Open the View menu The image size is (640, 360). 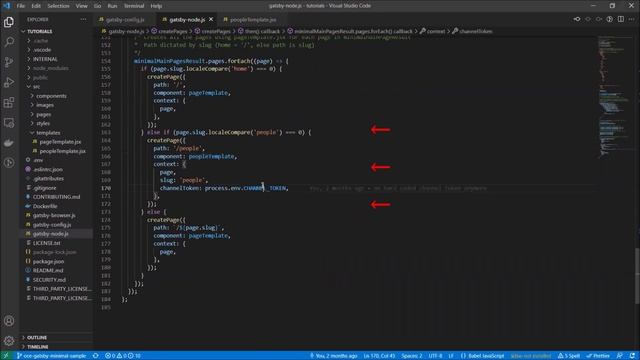click(x=82, y=6)
